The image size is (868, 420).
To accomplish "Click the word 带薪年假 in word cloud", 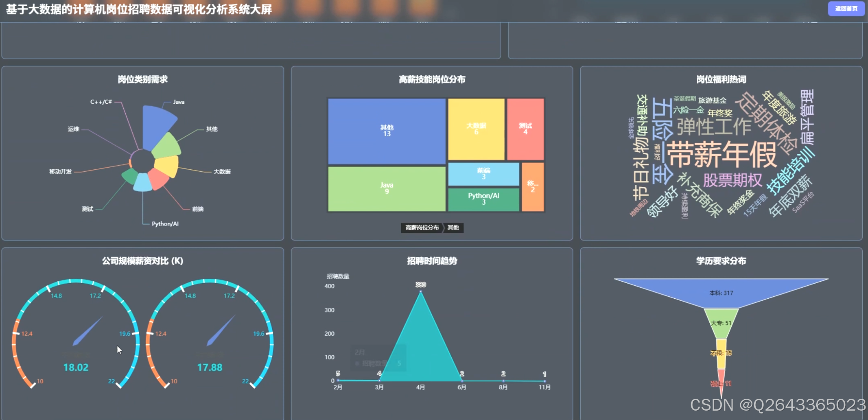I will click(x=722, y=155).
